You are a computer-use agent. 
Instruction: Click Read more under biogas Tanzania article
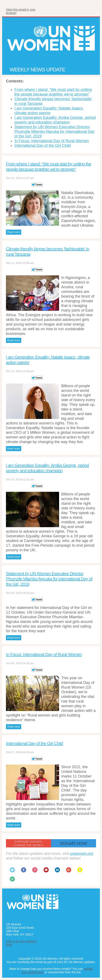[13, 340]
